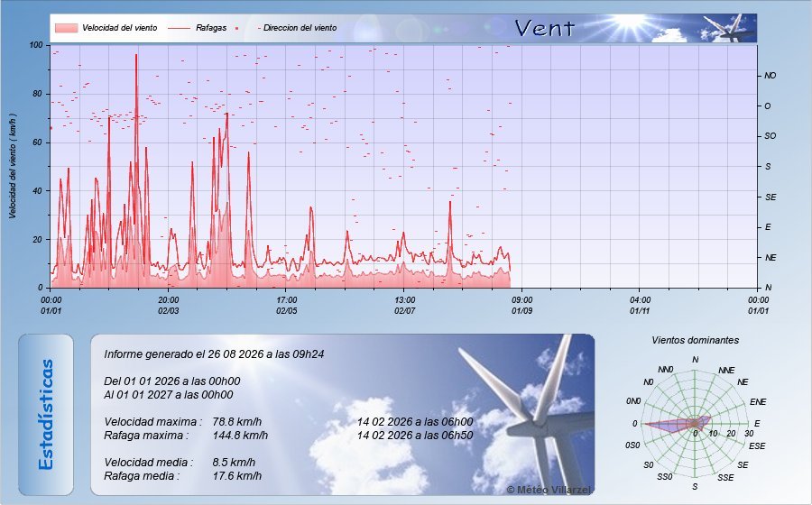Click the 13:00 02/07 time axis label
Image resolution: width=812 pixels, height=505 pixels.
[404, 306]
